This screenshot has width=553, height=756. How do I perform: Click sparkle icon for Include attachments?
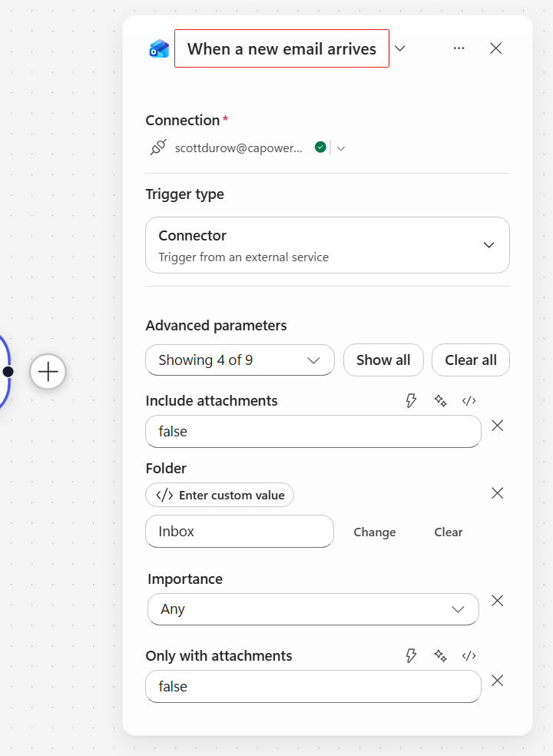click(x=440, y=400)
